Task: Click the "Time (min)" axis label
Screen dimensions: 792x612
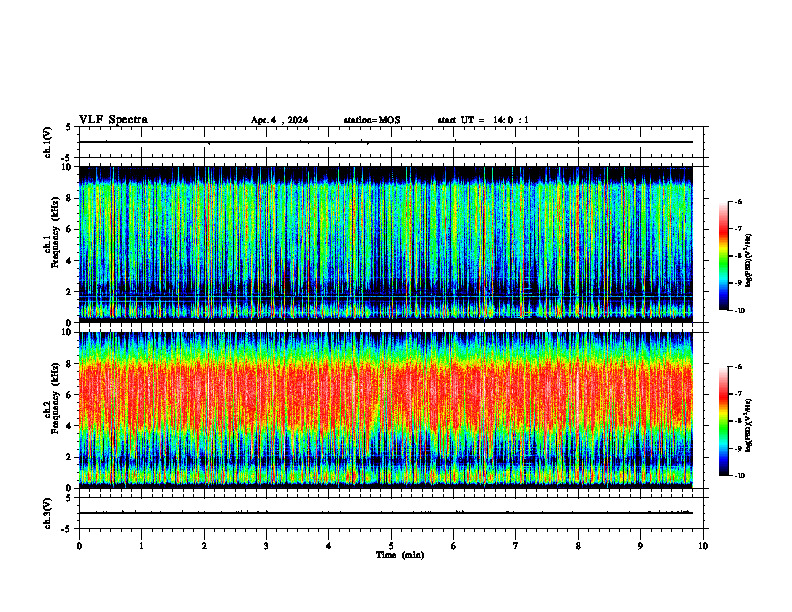Action: (400, 555)
